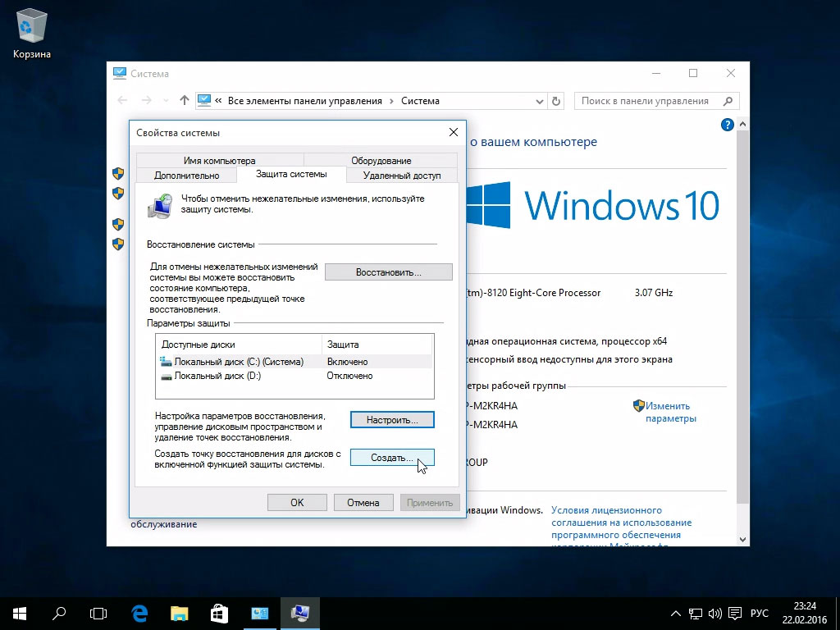The height and width of the screenshot is (630, 840).
Task: Open Task View on the taskbar
Action: coord(98,614)
